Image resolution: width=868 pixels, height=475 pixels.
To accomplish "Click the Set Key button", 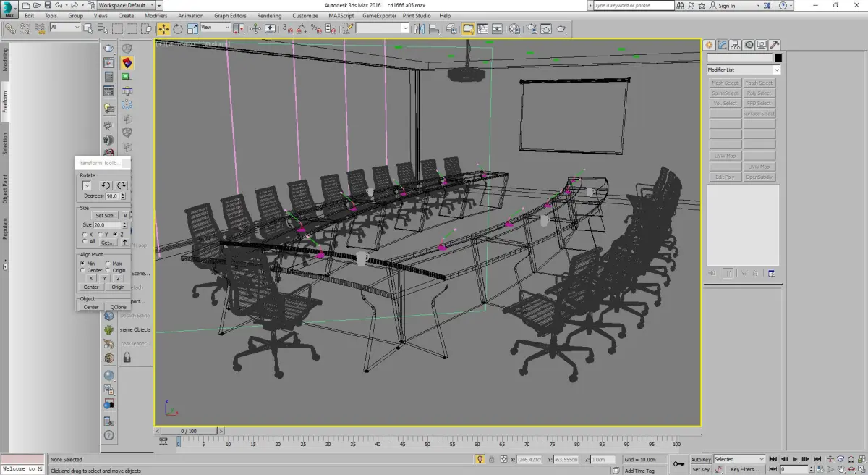I will (x=700, y=469).
